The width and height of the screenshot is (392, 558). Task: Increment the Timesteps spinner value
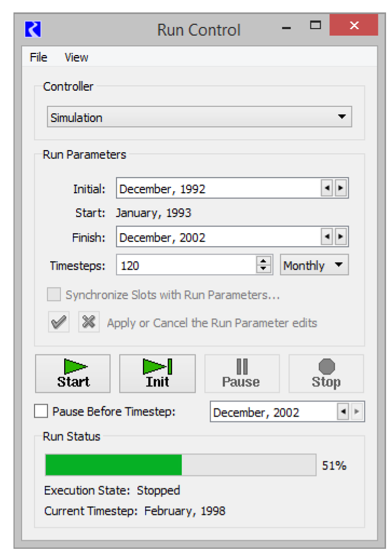[x=263, y=261]
